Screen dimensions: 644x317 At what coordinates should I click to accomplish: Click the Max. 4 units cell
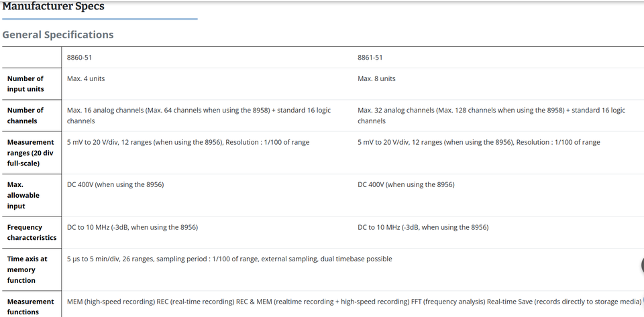coord(86,78)
